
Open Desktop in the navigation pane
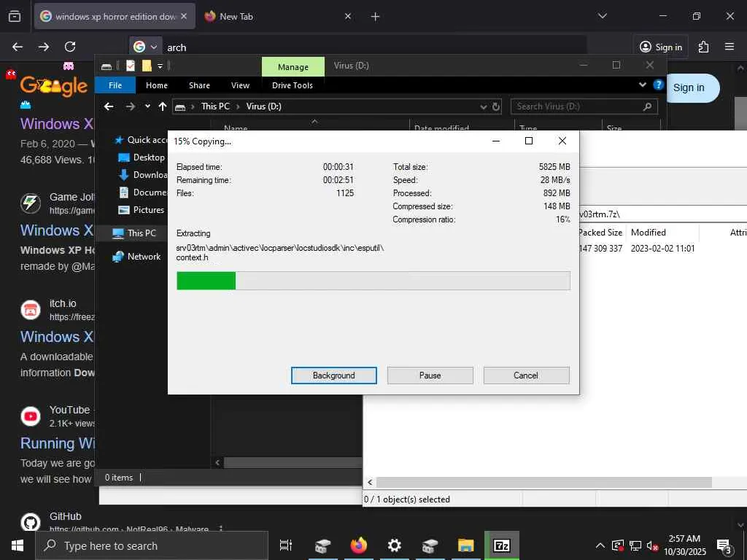142,157
